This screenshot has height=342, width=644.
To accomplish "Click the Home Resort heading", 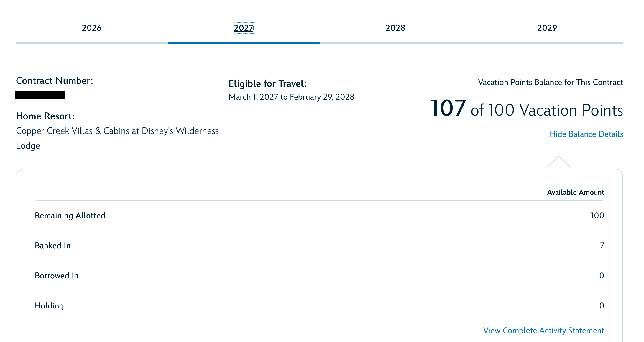I will (x=45, y=116).
